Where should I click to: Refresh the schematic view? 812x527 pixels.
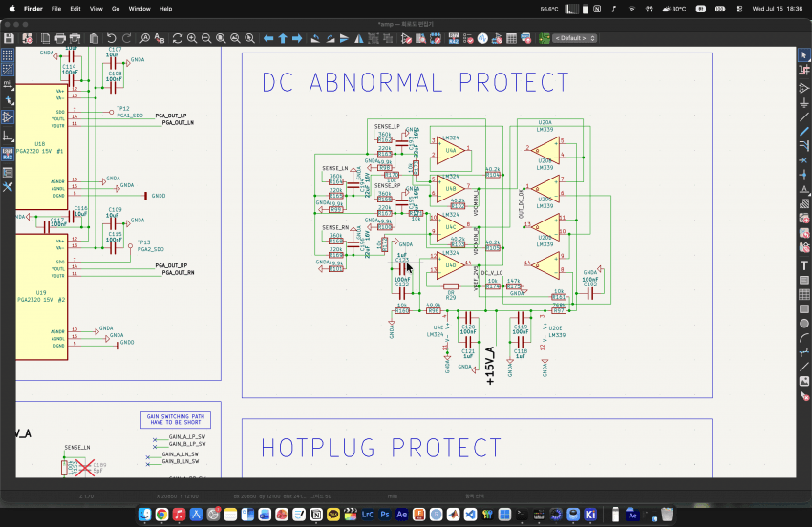(178, 38)
